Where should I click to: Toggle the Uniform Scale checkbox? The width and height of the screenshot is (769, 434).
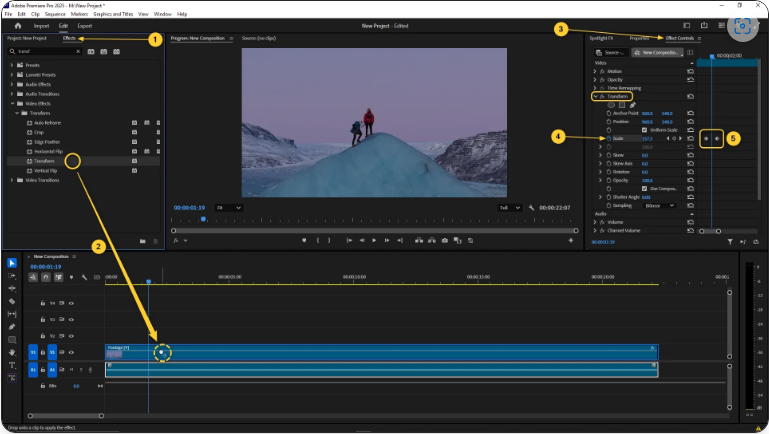[x=644, y=130]
